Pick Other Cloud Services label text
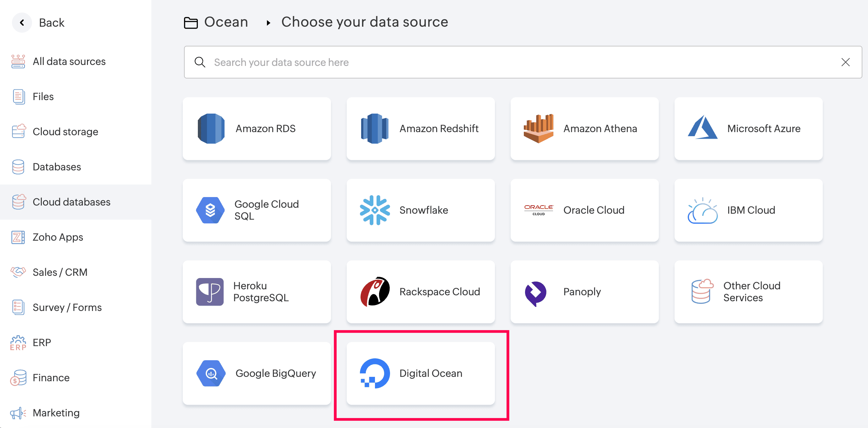Image resolution: width=868 pixels, height=428 pixels. click(752, 292)
